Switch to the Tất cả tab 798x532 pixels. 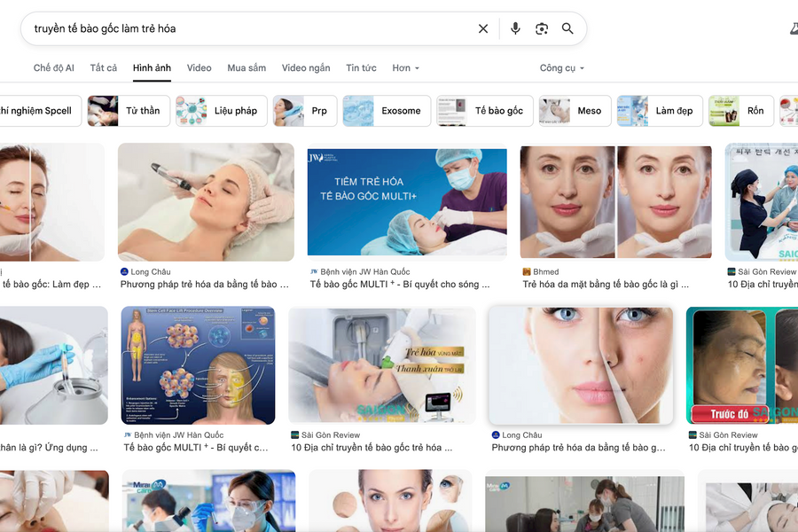[104, 68]
